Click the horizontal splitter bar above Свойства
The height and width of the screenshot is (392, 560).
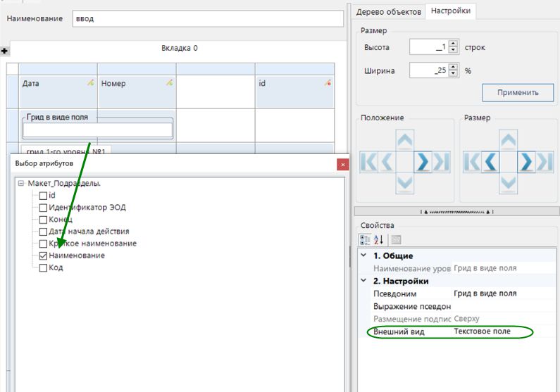[x=458, y=211]
